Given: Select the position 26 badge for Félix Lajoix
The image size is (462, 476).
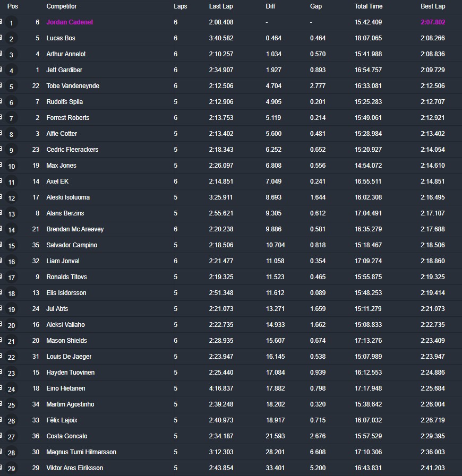Looking at the screenshot, I should point(11,421).
